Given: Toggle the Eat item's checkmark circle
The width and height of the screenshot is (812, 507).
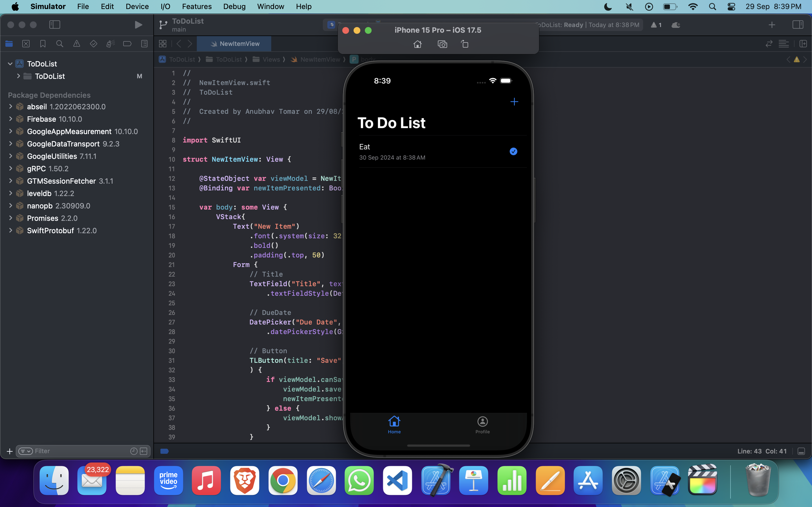Looking at the screenshot, I should pyautogui.click(x=513, y=152).
